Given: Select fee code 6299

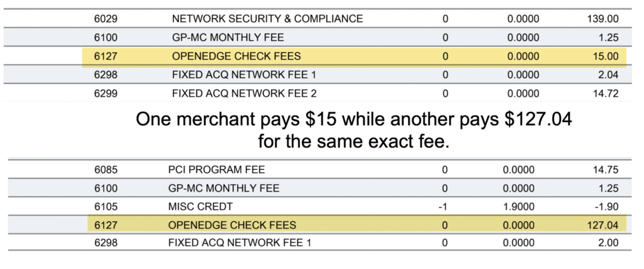Looking at the screenshot, I should 105,94.
